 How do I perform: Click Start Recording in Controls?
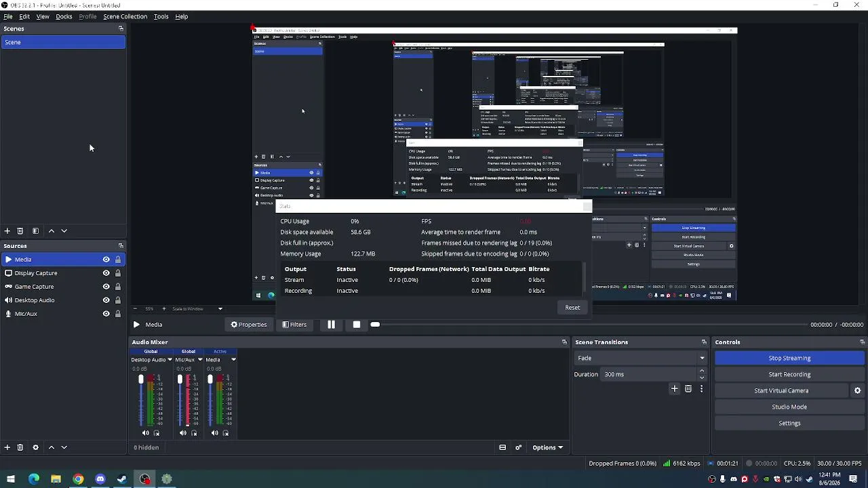pos(789,374)
